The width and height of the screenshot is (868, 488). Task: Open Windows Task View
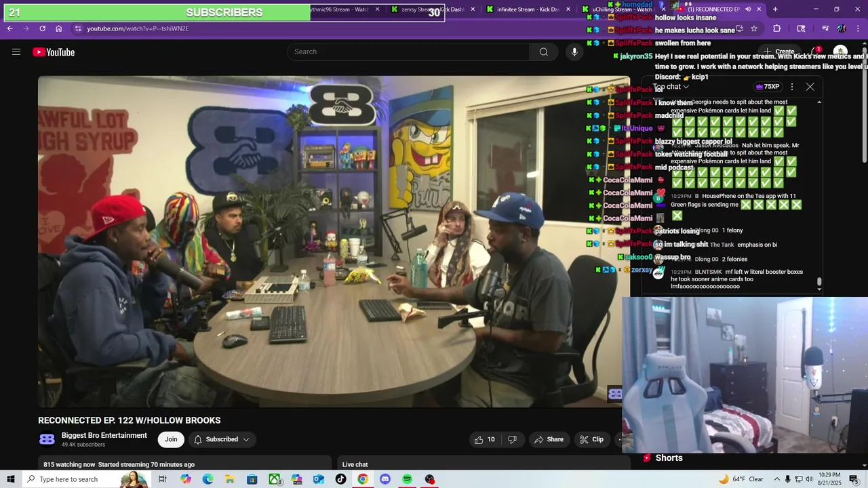tap(163, 479)
